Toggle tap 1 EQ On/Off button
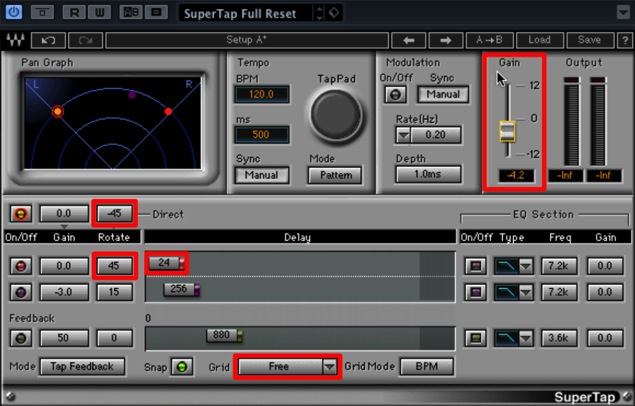Screen dimensions: 635x406 point(475,266)
